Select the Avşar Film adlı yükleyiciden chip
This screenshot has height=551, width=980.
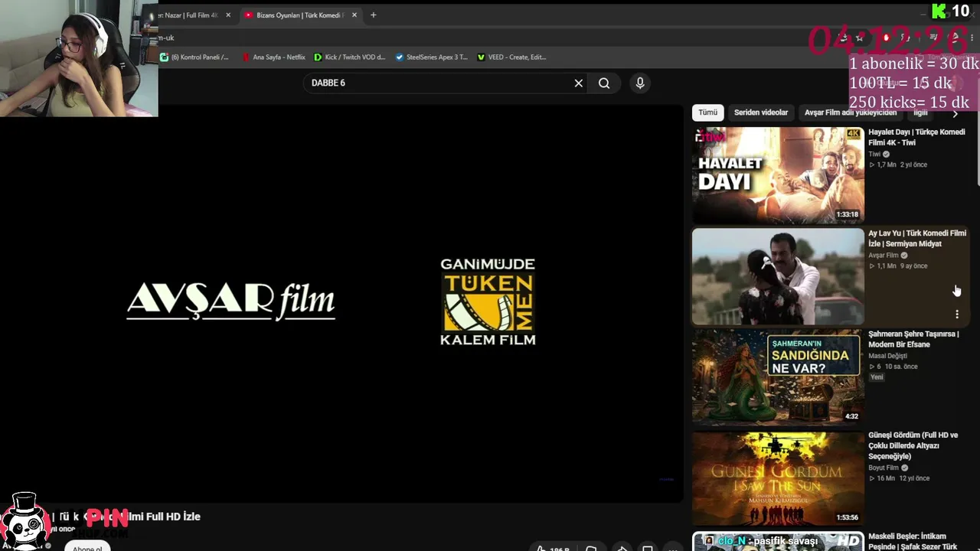tap(850, 112)
